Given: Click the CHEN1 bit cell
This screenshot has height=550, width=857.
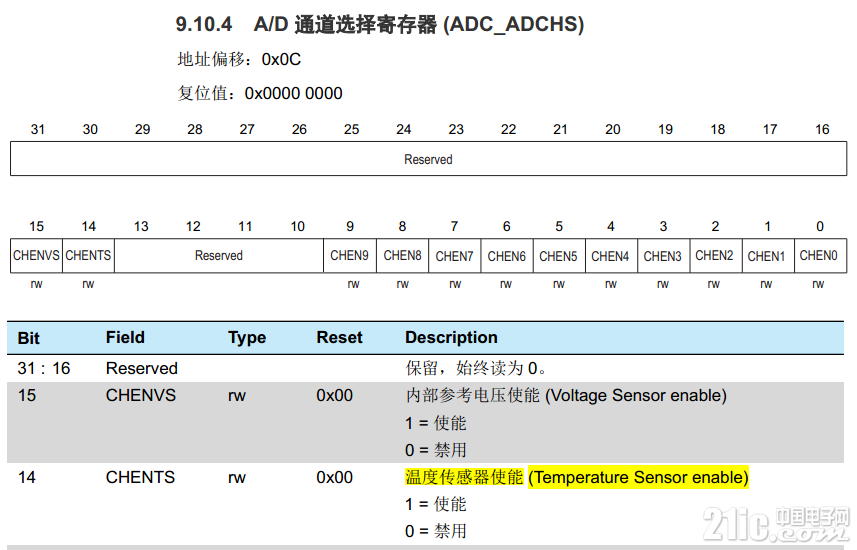Looking at the screenshot, I should (768, 255).
